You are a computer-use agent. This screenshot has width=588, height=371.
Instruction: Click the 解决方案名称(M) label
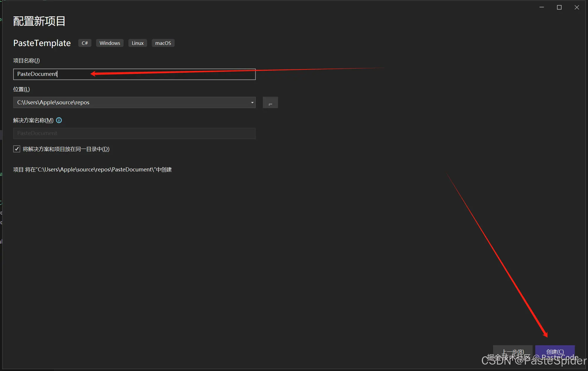pyautogui.click(x=33, y=120)
